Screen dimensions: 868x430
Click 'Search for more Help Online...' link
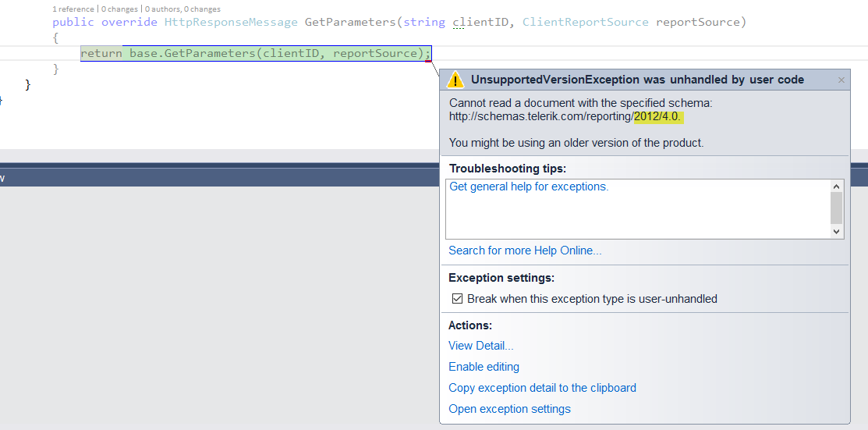525,251
